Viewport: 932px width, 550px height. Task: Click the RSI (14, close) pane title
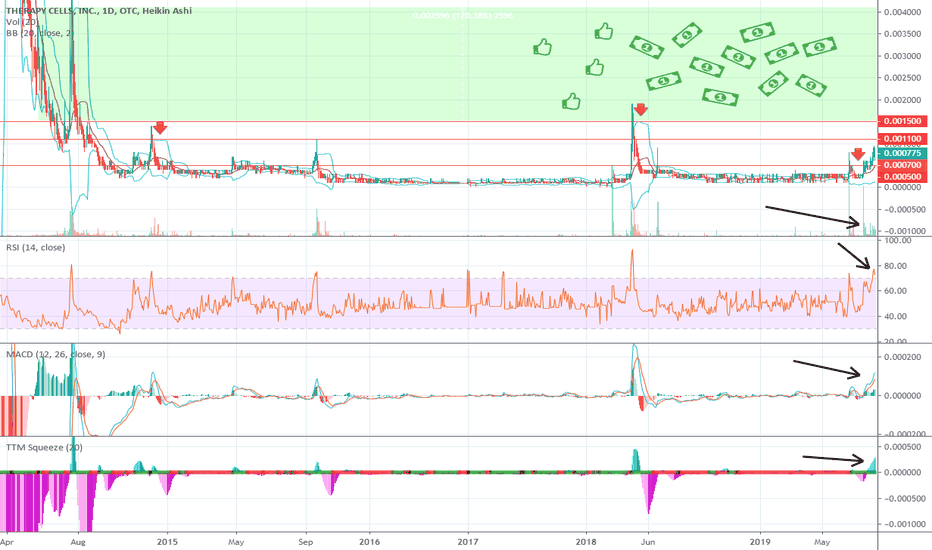[x=36, y=247]
